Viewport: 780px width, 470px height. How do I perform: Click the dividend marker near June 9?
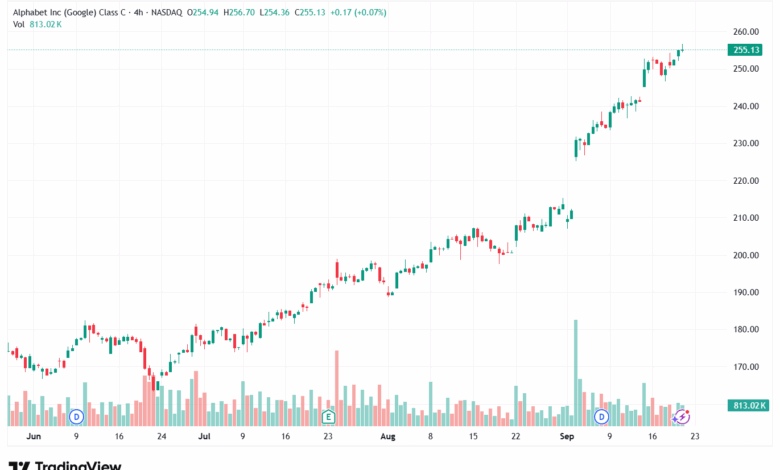(x=76, y=415)
